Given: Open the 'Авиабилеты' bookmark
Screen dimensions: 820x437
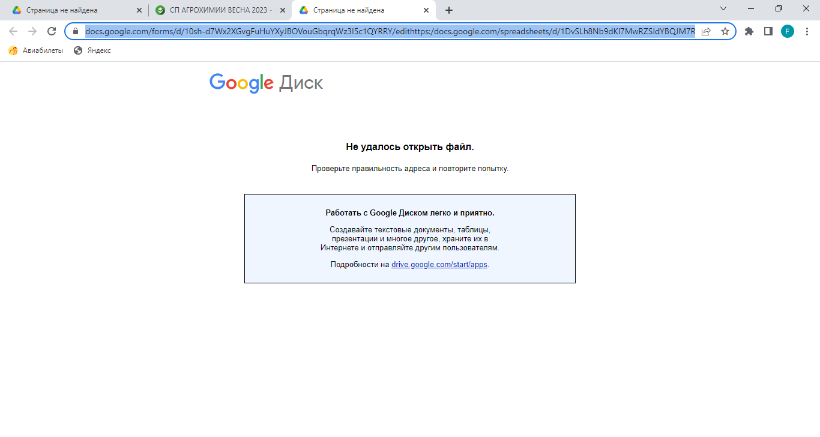Looking at the screenshot, I should tap(36, 51).
